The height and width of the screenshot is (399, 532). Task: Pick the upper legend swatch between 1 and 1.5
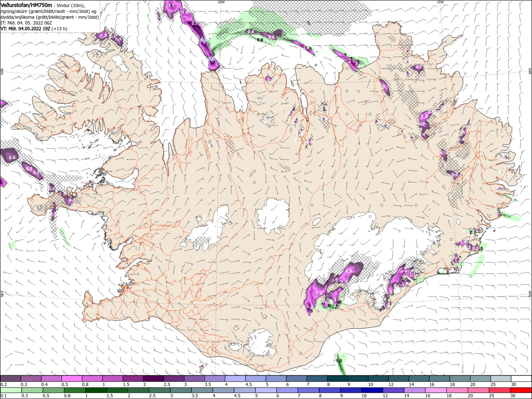coord(113,379)
